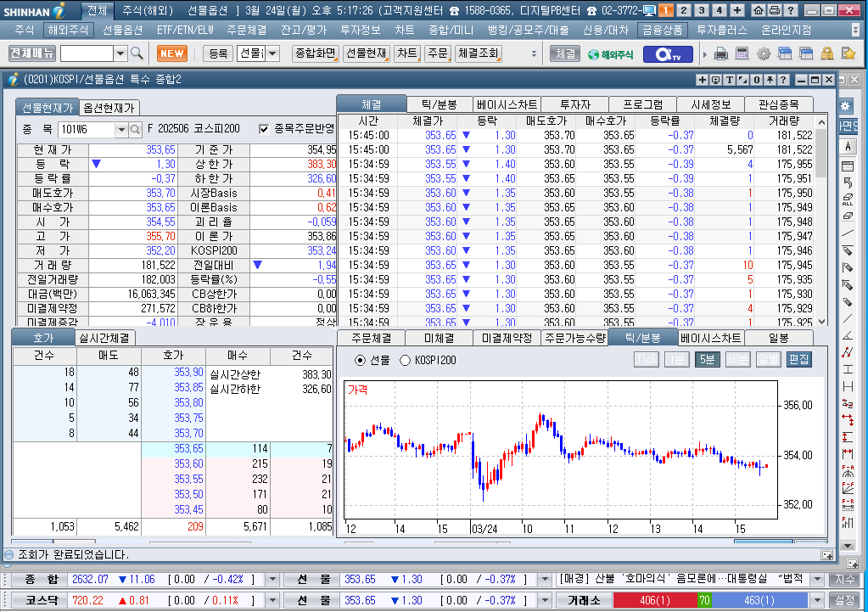Switch to 옵션현재가 tab

click(x=109, y=108)
